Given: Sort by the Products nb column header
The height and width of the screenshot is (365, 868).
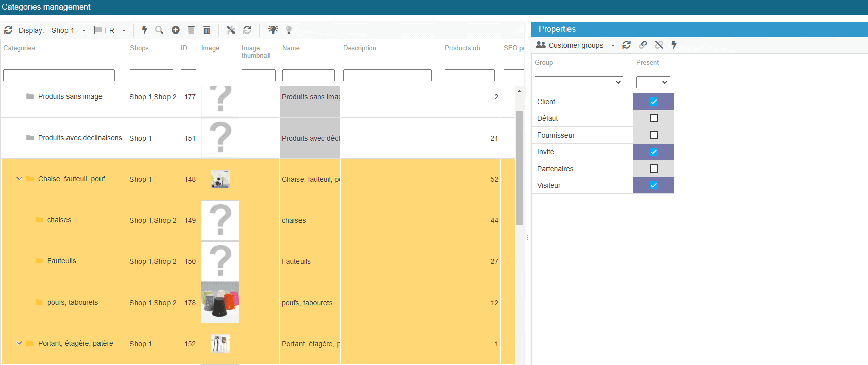Looking at the screenshot, I should [462, 48].
